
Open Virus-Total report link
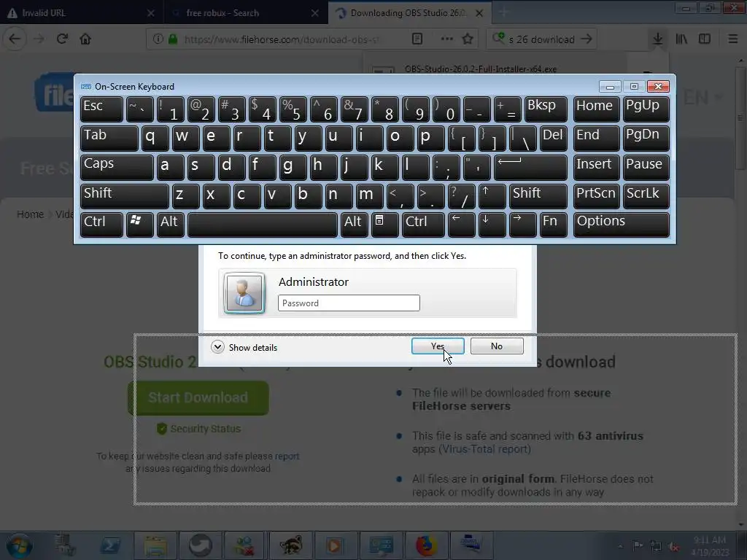pos(484,449)
